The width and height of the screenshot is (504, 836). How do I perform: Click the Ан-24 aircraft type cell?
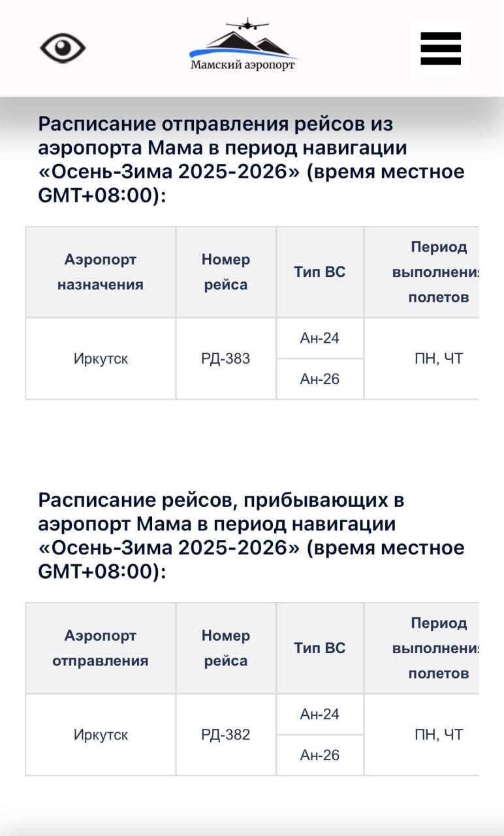(x=321, y=338)
